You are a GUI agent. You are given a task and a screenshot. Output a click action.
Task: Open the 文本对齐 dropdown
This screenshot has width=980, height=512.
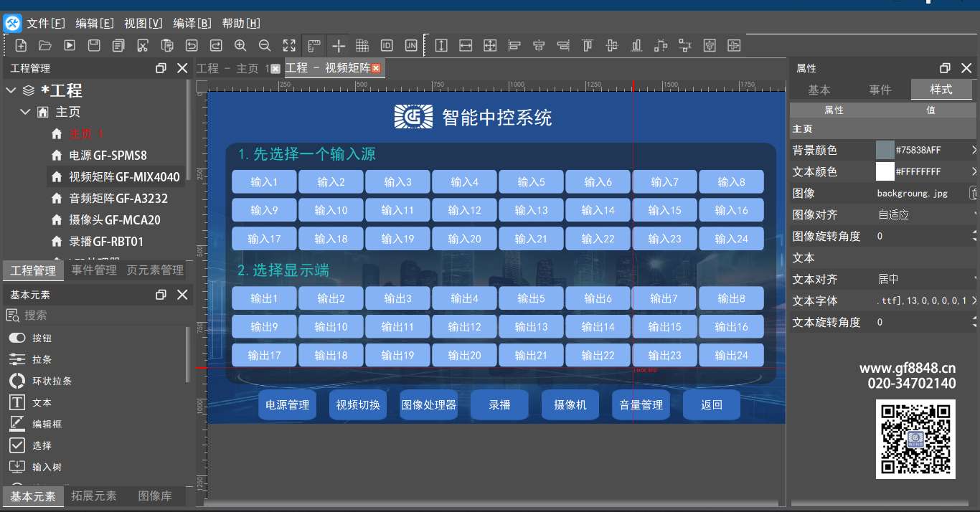(x=925, y=280)
